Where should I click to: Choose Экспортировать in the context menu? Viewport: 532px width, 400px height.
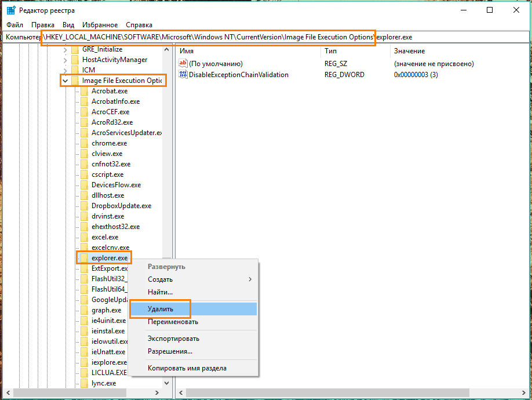[194, 339]
